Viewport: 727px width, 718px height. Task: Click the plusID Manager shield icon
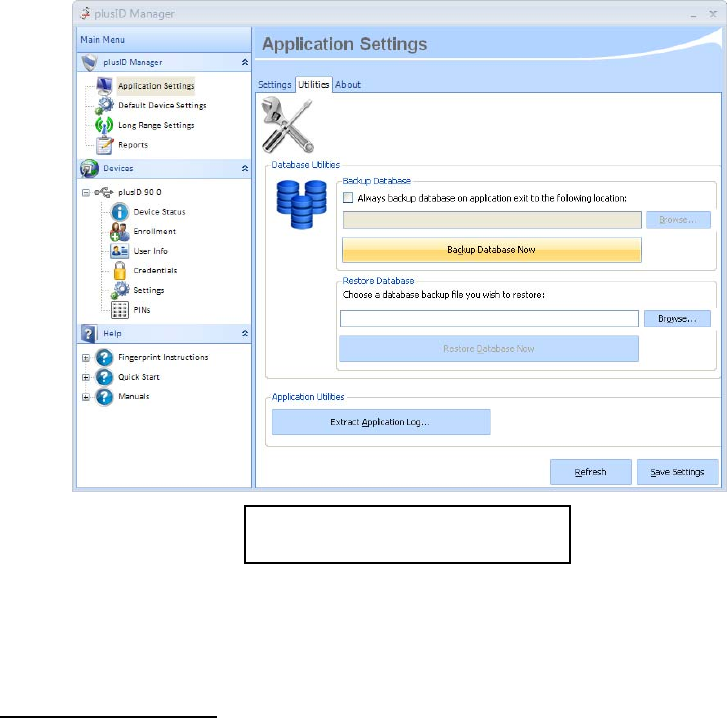[89, 62]
